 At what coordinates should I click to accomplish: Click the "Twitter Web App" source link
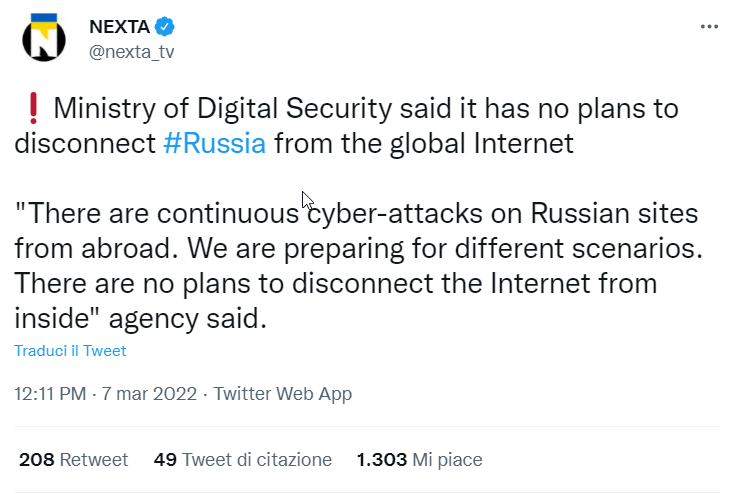point(283,394)
